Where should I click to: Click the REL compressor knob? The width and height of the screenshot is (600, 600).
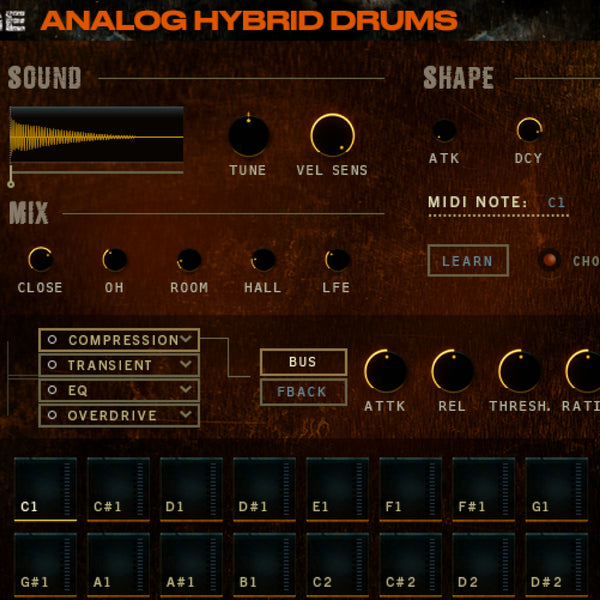[x=452, y=371]
